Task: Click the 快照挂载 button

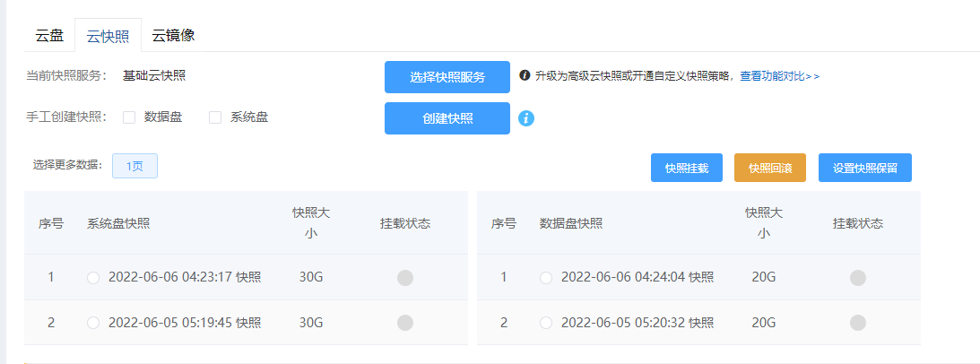Action: coord(687,168)
